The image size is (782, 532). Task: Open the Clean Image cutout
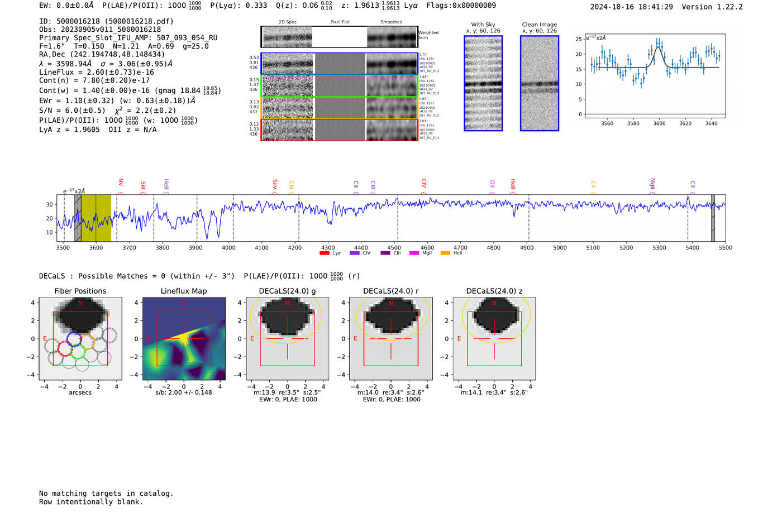(x=539, y=83)
